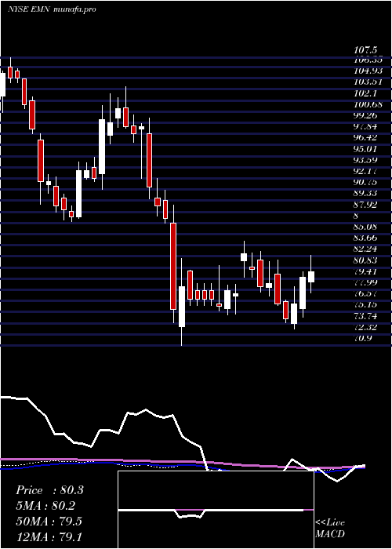Click the 'Price : 80.3' readout

pyautogui.click(x=49, y=490)
